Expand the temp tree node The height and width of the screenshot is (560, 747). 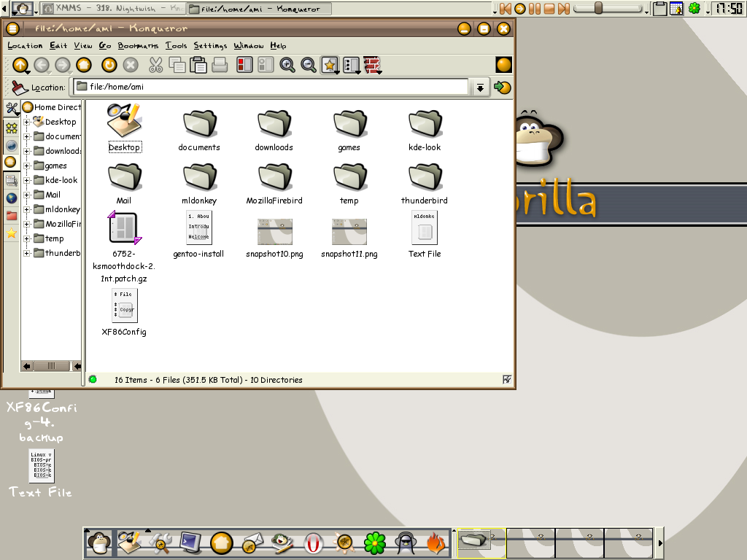click(x=27, y=238)
